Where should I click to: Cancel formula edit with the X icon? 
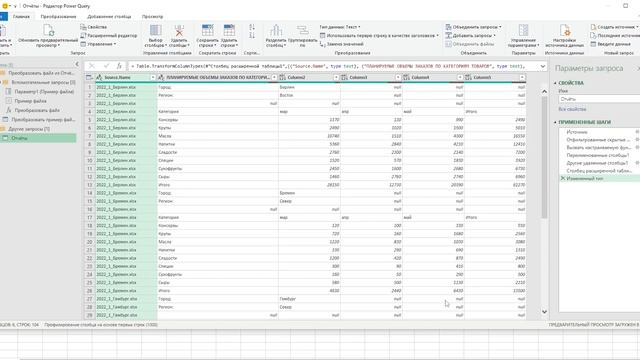click(91, 66)
